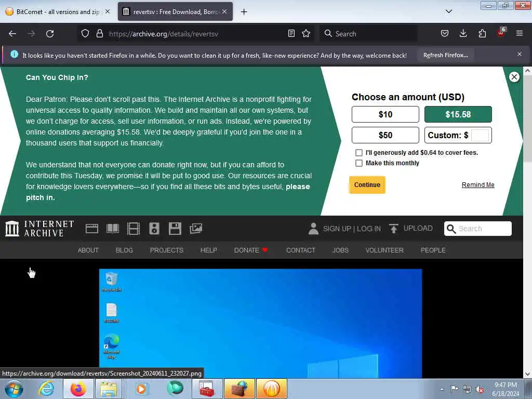Switch to the BitComet tab
Viewport: 532px width, 399px height.
(58, 11)
